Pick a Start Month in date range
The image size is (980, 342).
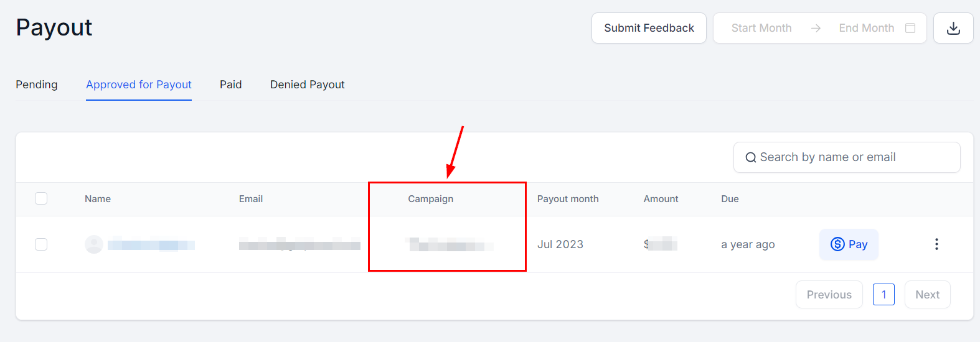click(761, 28)
